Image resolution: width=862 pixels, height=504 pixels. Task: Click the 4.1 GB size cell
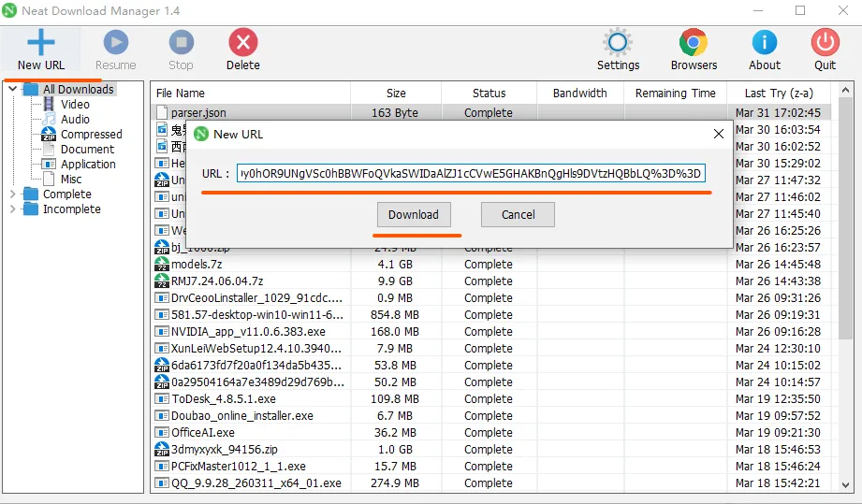pyautogui.click(x=395, y=264)
